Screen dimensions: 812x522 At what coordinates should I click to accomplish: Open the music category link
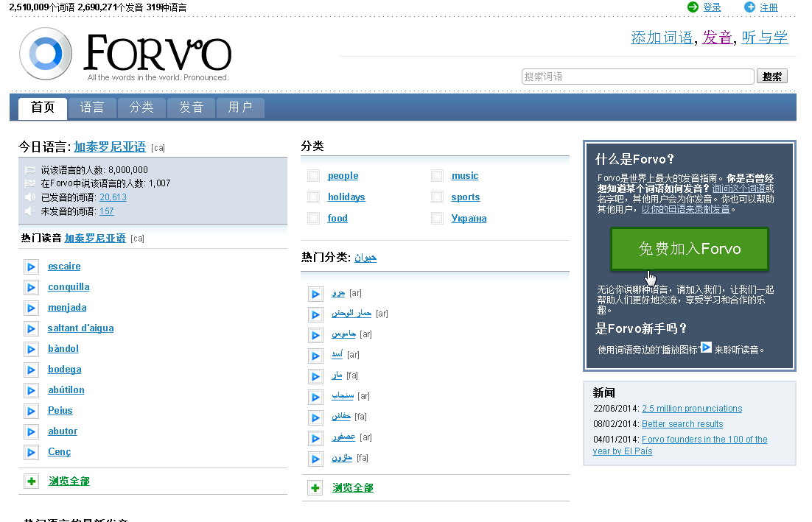(x=465, y=176)
